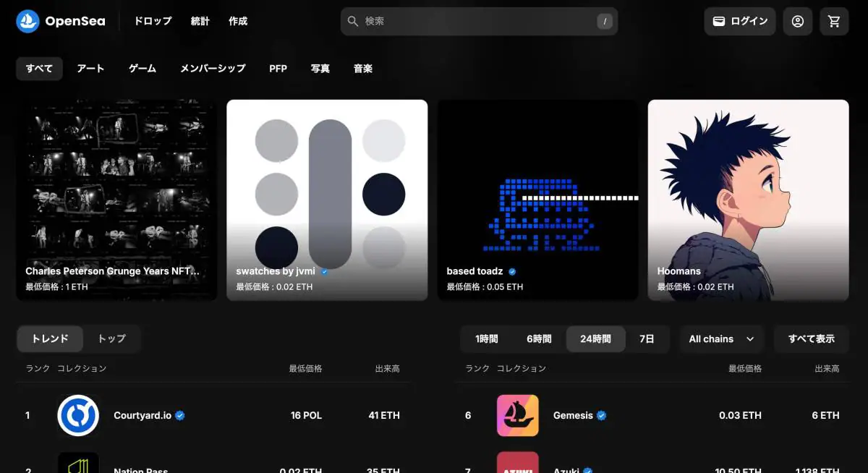Click the Nation Pass collection logo
The image size is (868, 473).
[78, 463]
